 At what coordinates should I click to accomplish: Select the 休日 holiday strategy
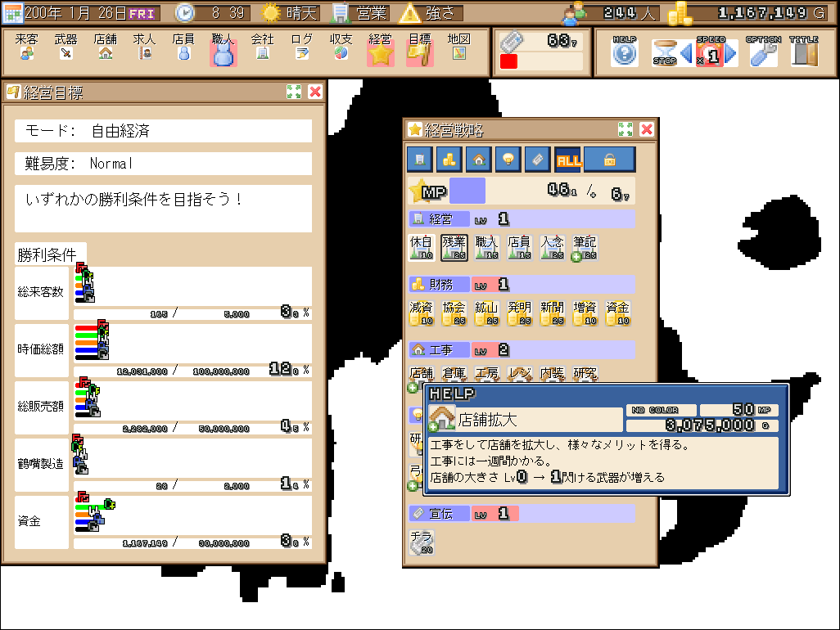tap(421, 247)
